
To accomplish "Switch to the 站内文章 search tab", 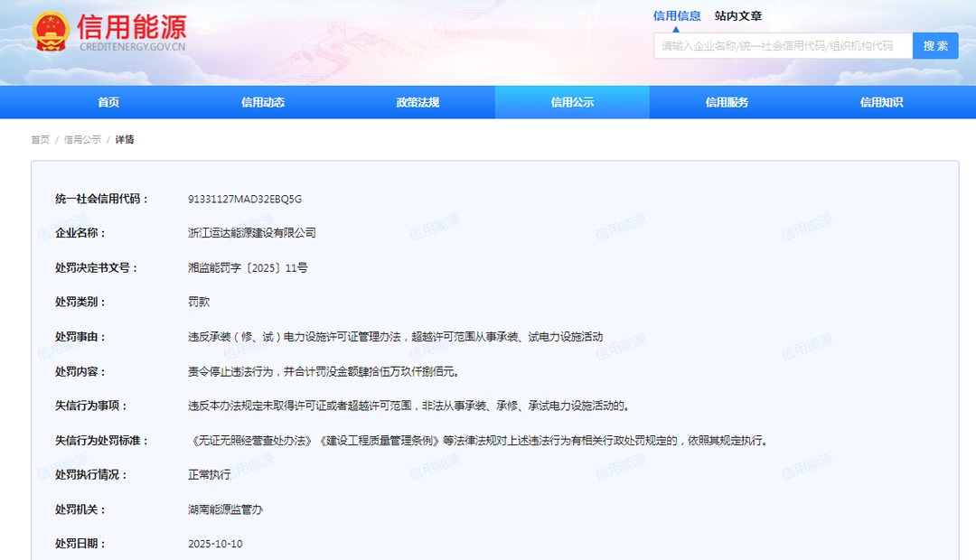I will coord(738,15).
